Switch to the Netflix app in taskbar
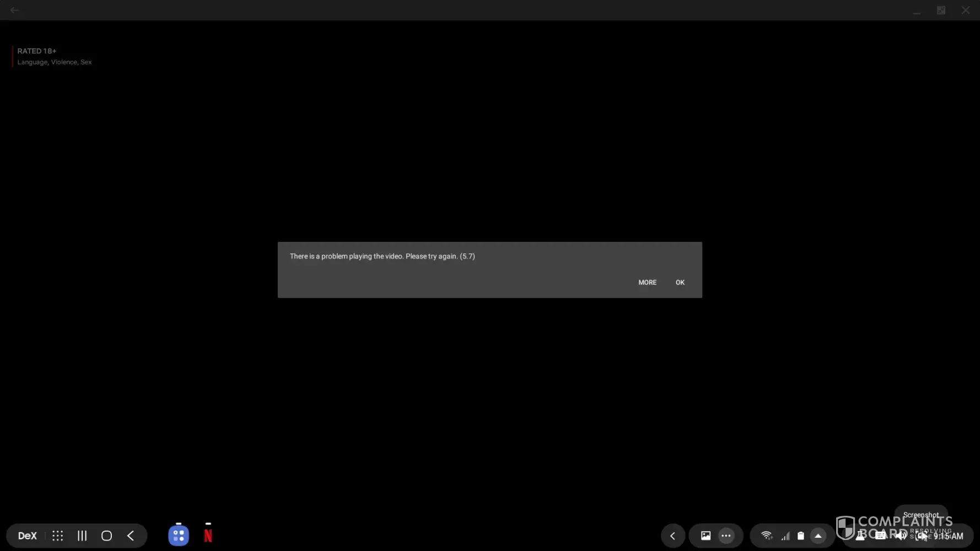 click(x=208, y=536)
